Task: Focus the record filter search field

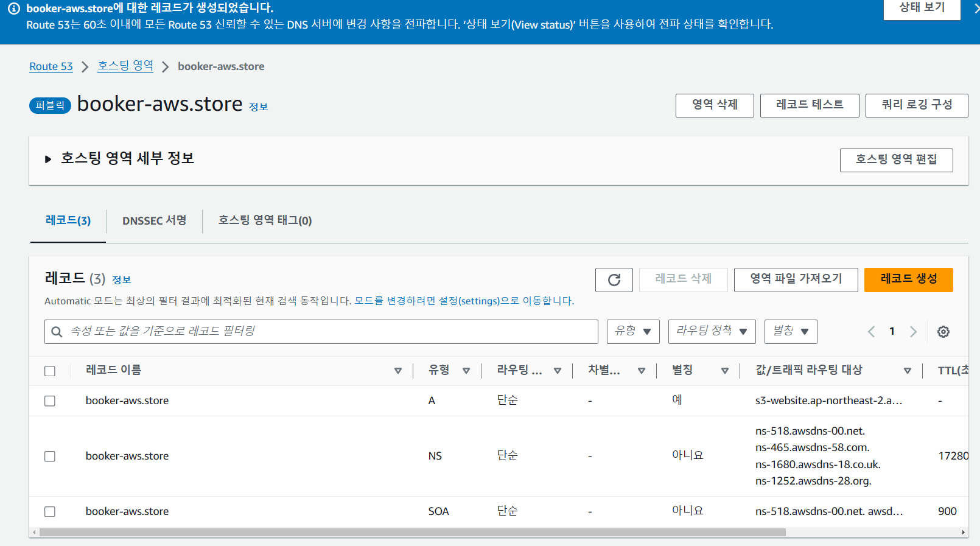Action: pos(321,332)
